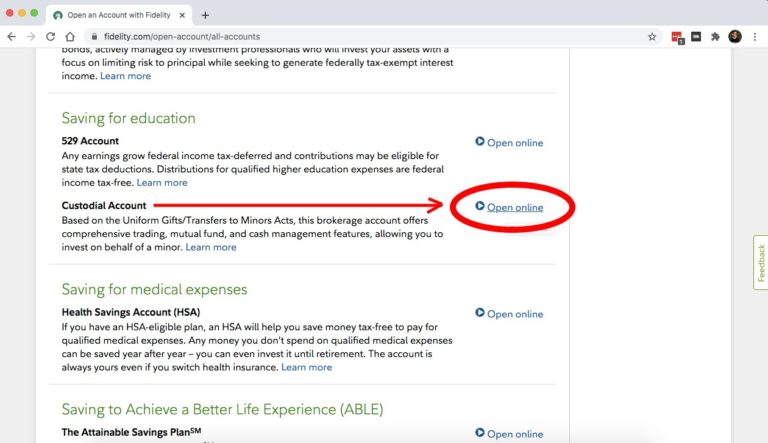The width and height of the screenshot is (768, 443).
Task: Open the Feedback side tab
Action: [760, 262]
